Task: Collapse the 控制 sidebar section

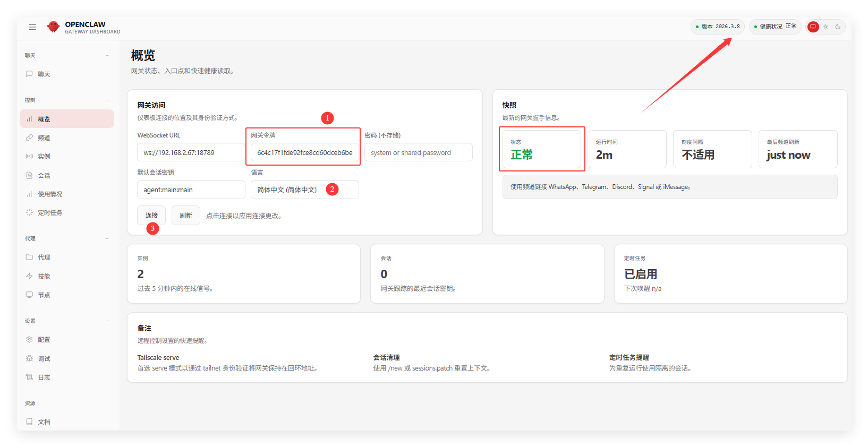Action: coord(107,100)
